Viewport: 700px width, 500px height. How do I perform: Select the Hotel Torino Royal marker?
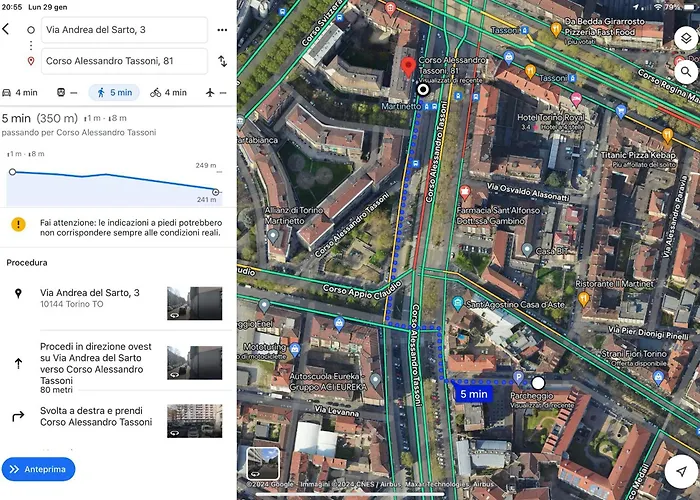coord(576,100)
